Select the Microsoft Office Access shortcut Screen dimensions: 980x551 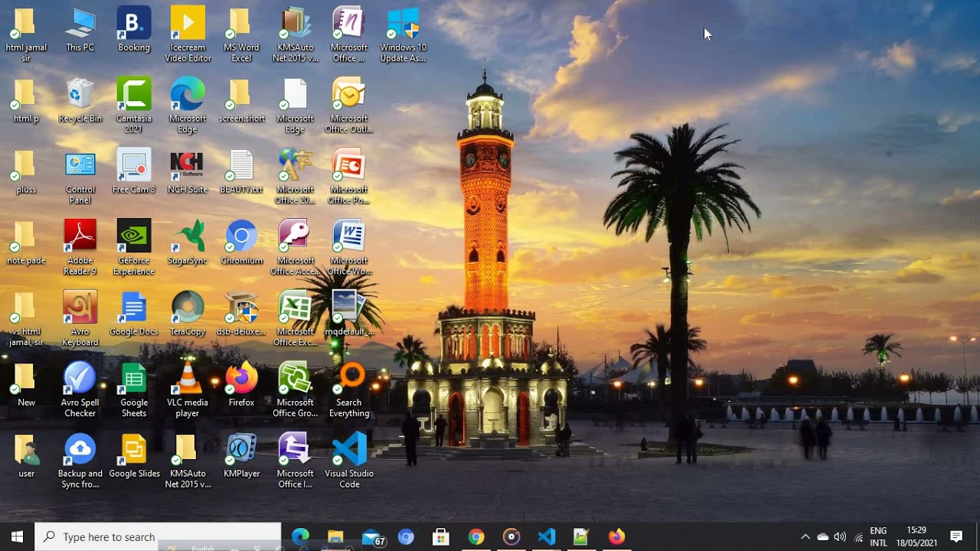[296, 248]
